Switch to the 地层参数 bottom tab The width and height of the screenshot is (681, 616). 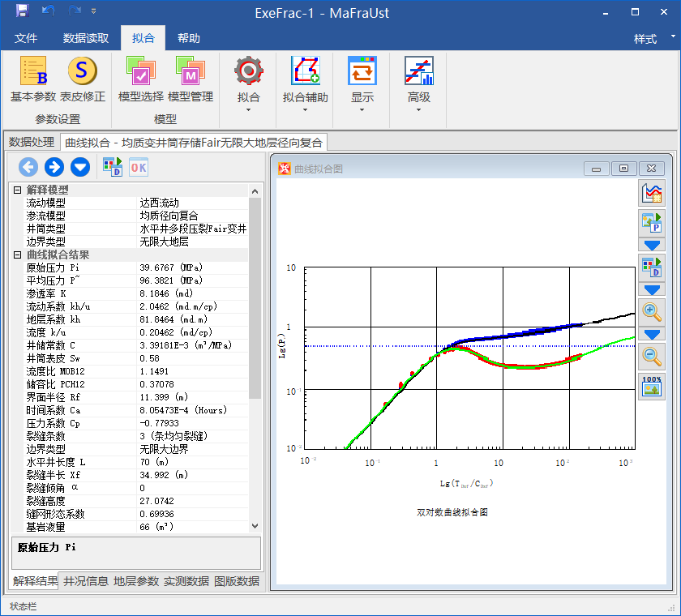pyautogui.click(x=136, y=580)
